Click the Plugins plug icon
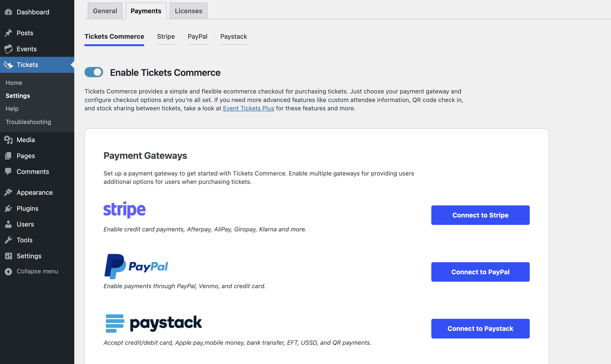The image size is (611, 364). pyautogui.click(x=8, y=208)
